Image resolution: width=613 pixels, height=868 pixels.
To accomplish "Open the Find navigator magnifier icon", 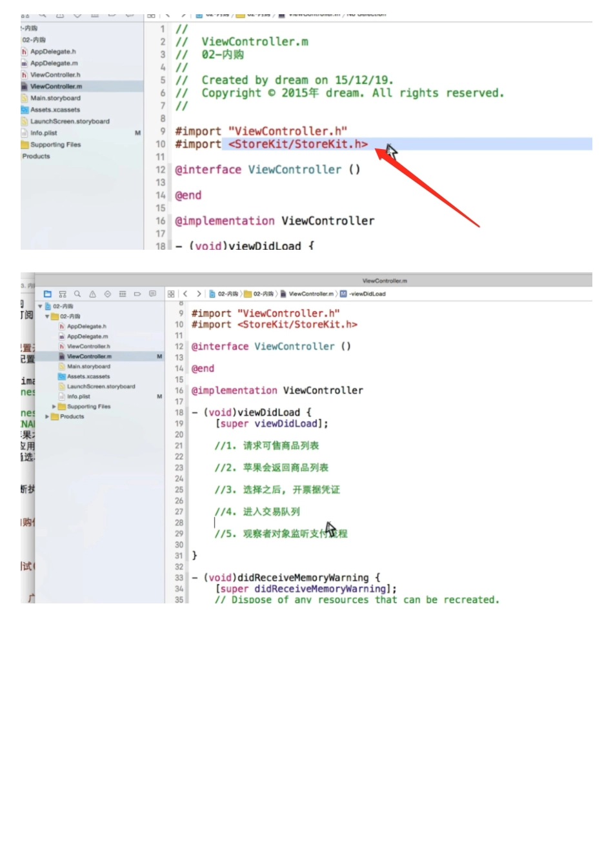I will pos(77,294).
